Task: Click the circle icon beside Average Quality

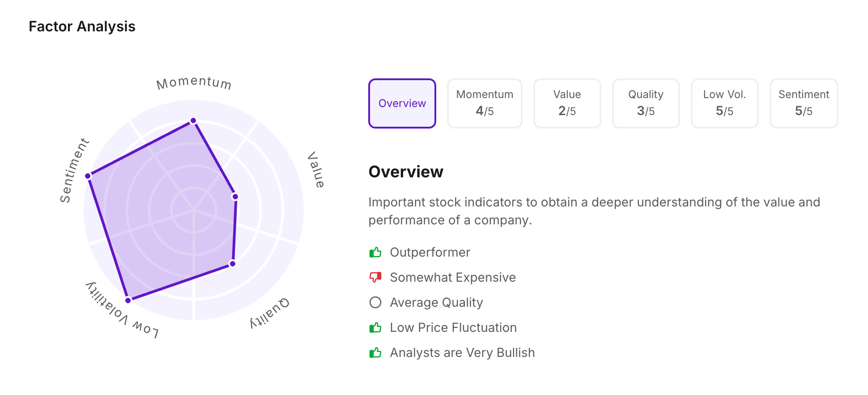Action: [x=375, y=303]
